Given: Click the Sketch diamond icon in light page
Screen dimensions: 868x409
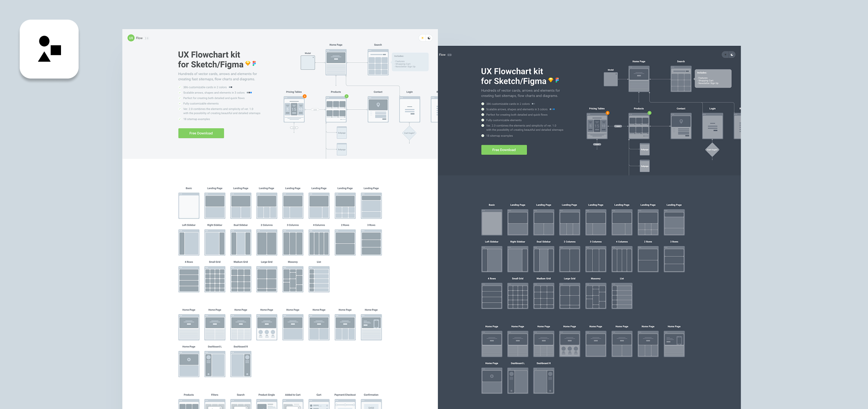Looking at the screenshot, I should 248,64.
